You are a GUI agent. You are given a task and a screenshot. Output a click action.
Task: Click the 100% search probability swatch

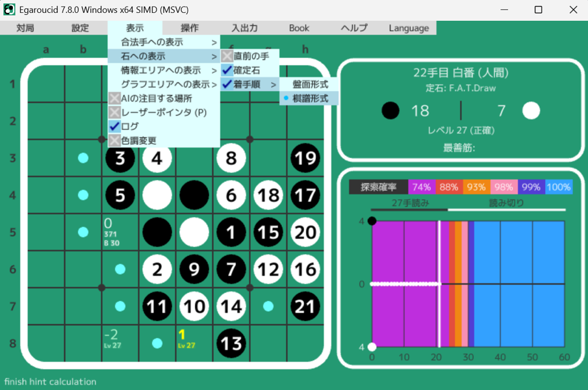(x=559, y=187)
